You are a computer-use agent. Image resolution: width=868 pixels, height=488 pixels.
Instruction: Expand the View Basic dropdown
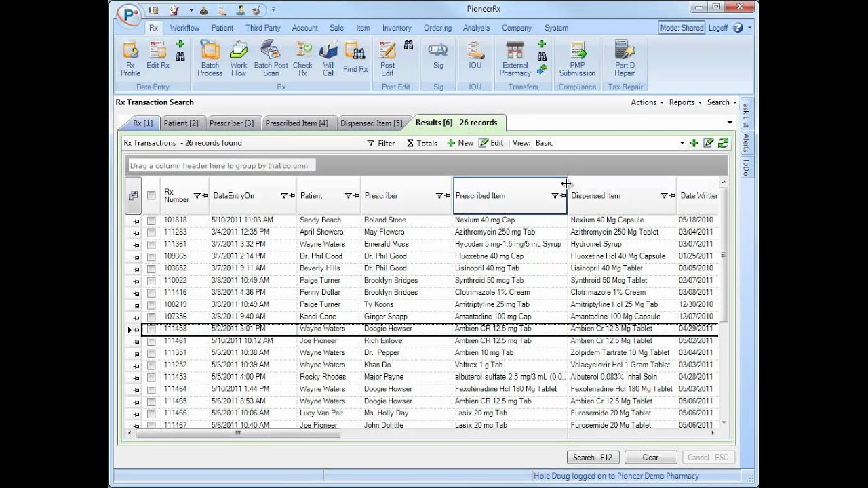(x=682, y=143)
